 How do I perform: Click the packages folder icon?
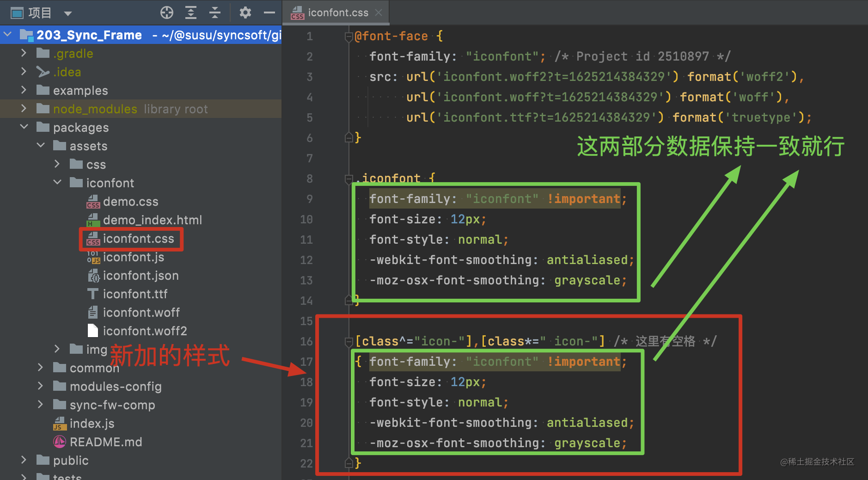(43, 127)
